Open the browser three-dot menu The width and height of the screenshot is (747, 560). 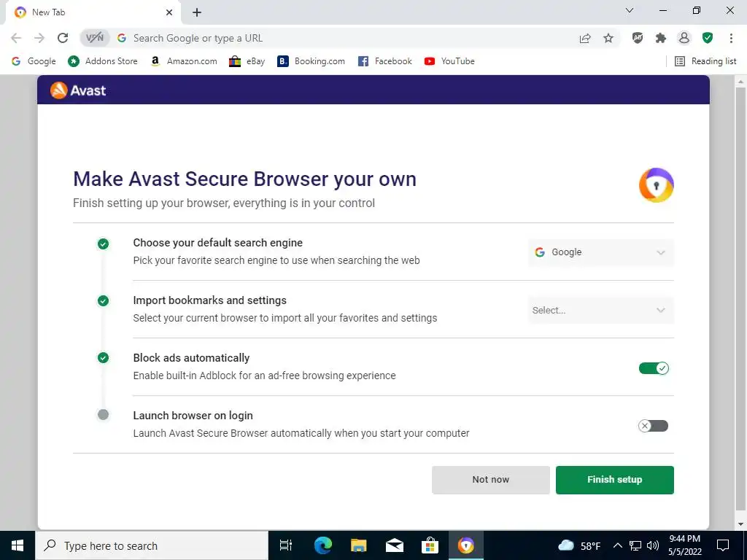(731, 38)
